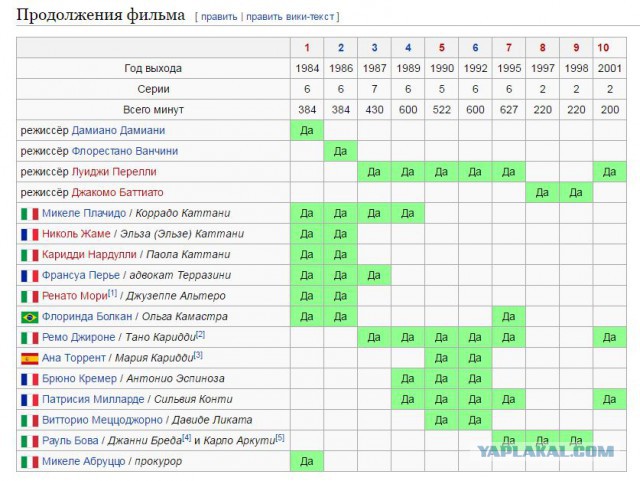Open season 7 column header link
The image size is (640, 481).
(509, 48)
